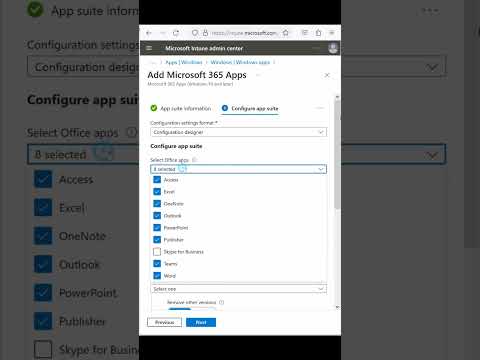Click the browser share icon
The width and height of the screenshot is (480, 360).
pos(318,33)
